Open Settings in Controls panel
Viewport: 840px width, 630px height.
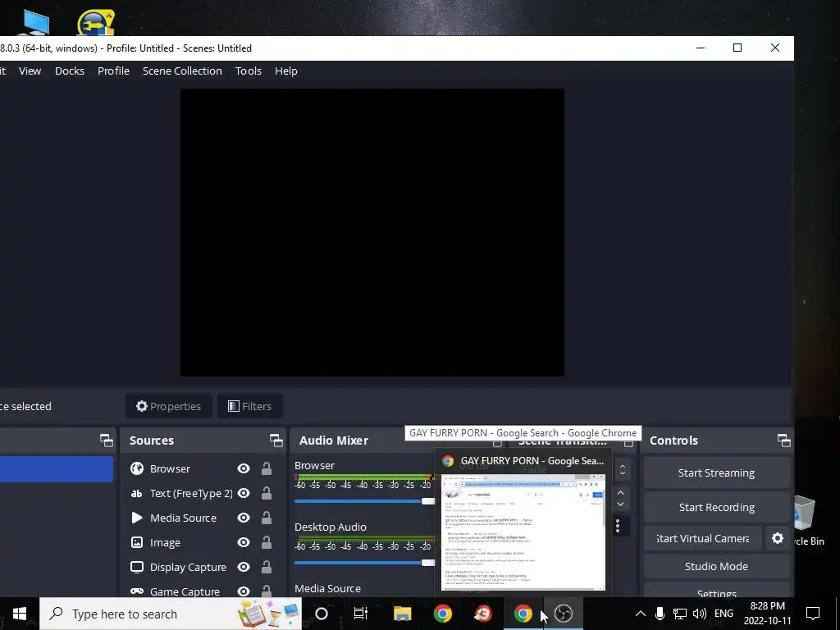716,591
